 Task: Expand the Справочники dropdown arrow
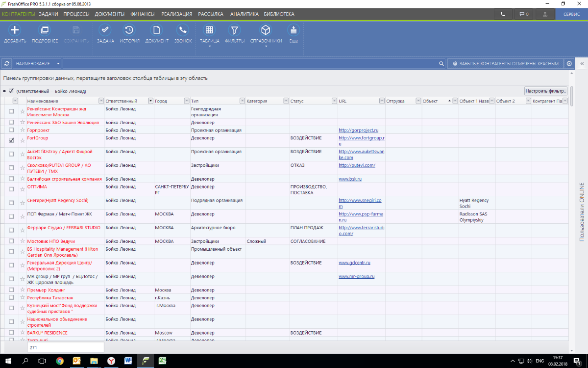click(266, 47)
